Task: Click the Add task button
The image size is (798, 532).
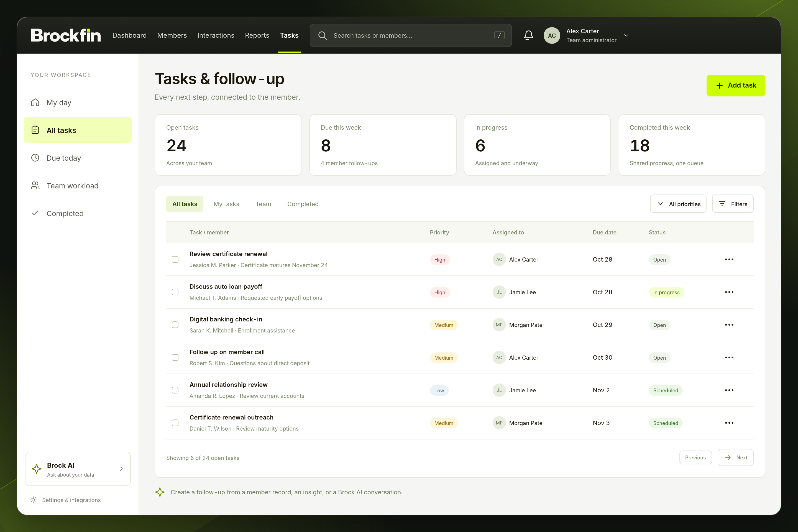Action: pos(736,86)
